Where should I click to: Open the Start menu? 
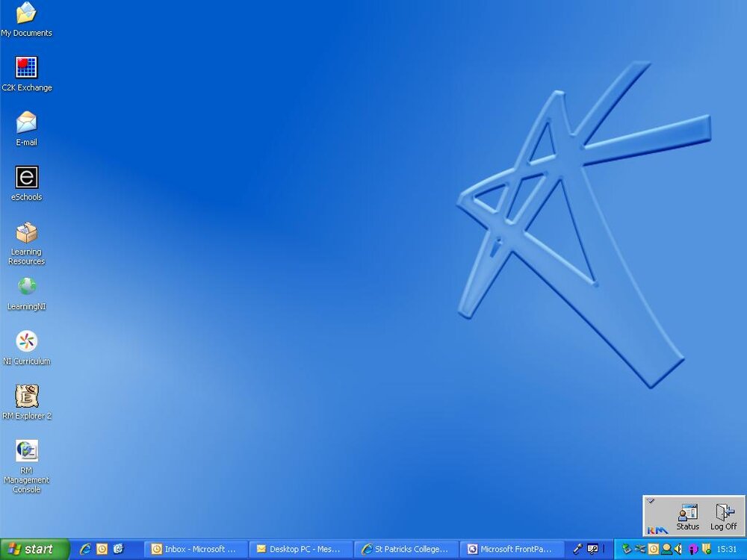35,550
